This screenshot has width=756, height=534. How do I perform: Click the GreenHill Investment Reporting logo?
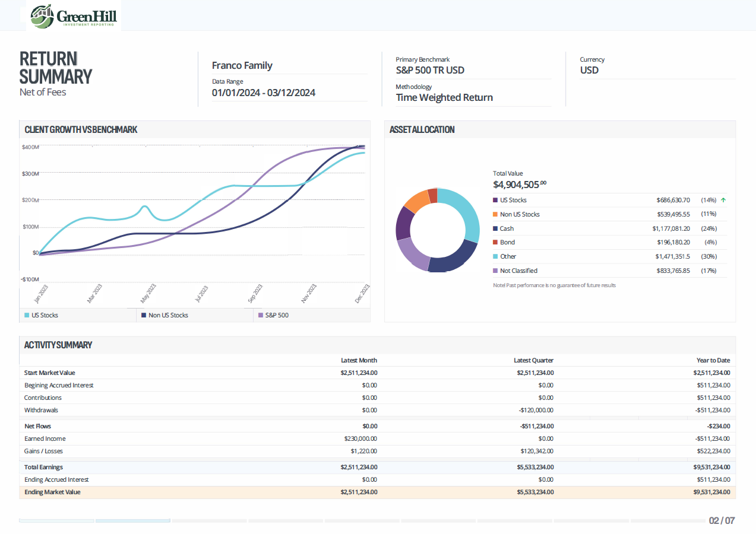click(74, 16)
